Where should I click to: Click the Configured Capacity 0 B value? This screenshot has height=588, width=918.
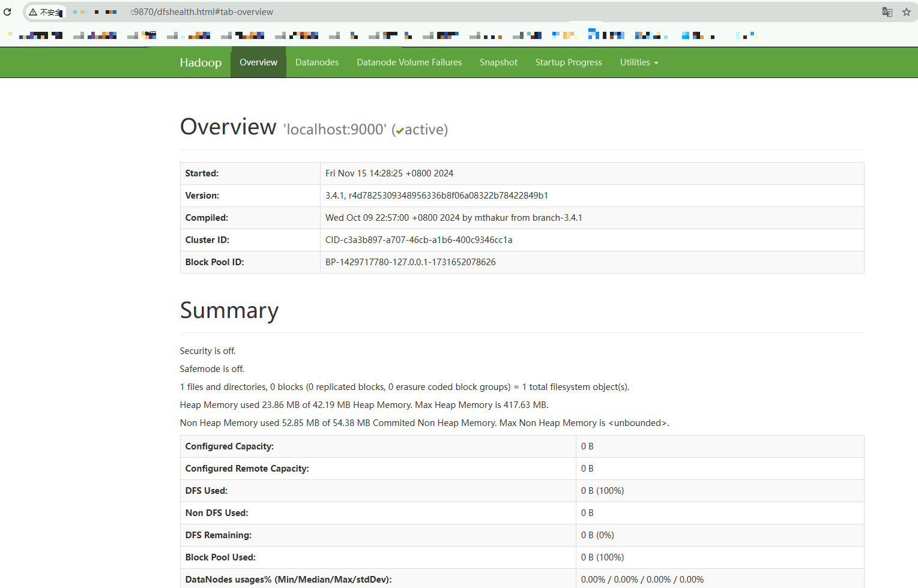pos(587,446)
